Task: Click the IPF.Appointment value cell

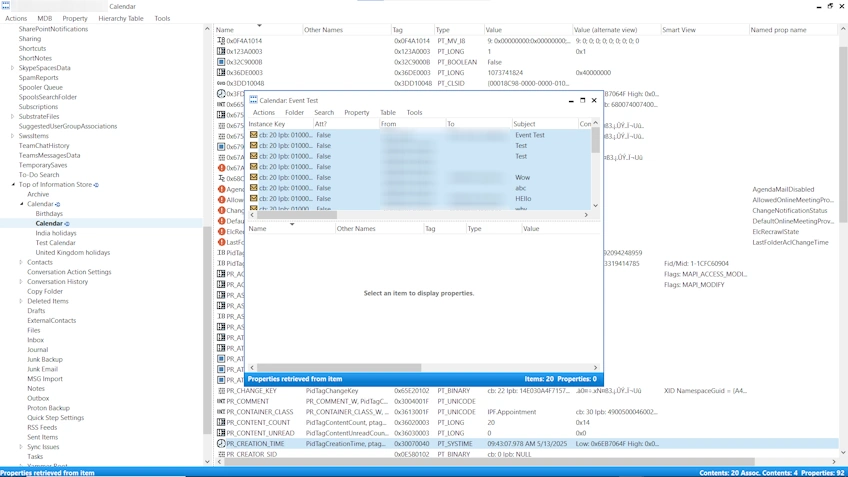Action: tap(512, 412)
